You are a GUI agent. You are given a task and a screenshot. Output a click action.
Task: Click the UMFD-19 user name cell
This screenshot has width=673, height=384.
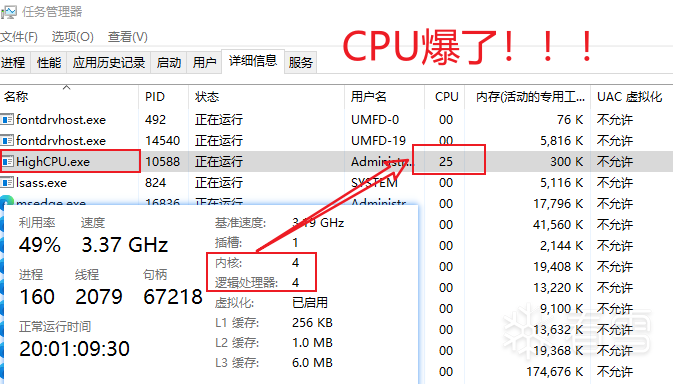[x=378, y=140]
